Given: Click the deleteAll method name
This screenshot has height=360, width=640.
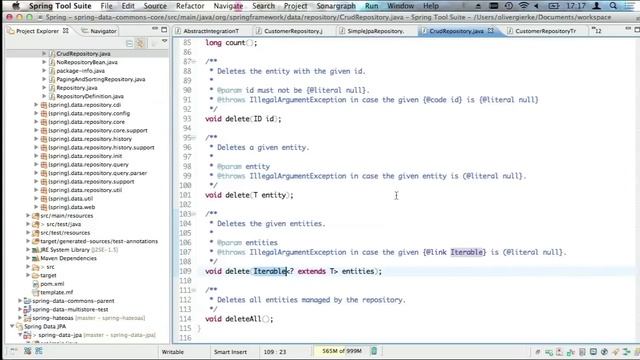Looking at the screenshot, I should (x=243, y=319).
